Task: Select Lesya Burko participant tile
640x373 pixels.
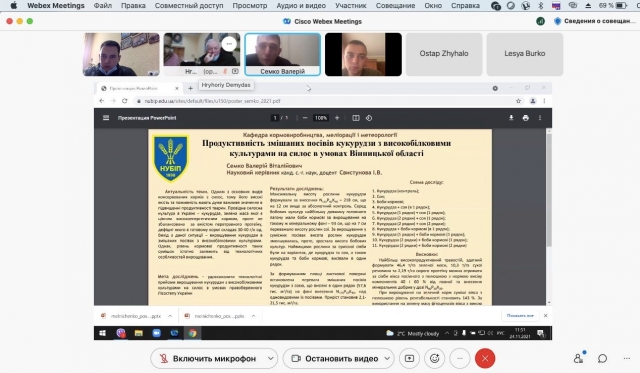Action: tap(524, 54)
